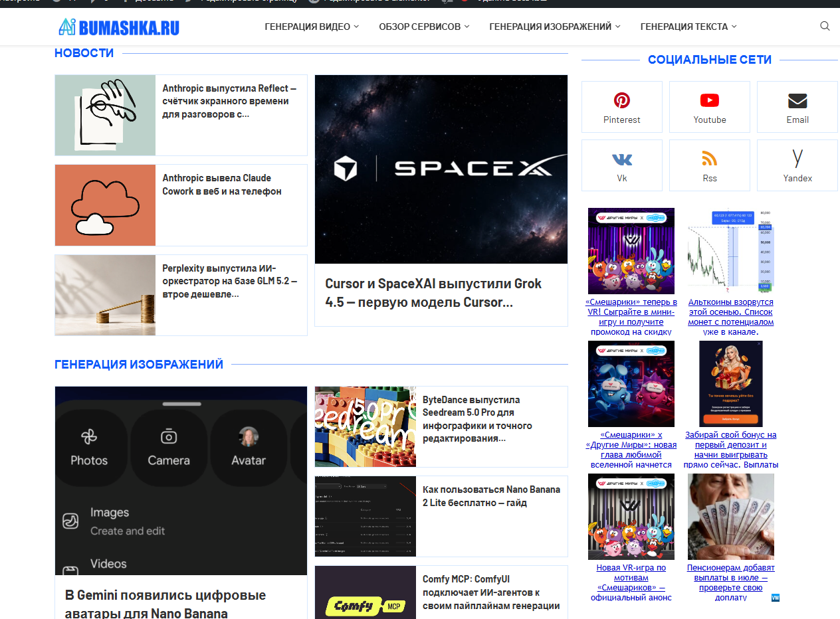Screen dimensions: 840x619
Task: Open the Youtube social icon
Action: coord(710,101)
